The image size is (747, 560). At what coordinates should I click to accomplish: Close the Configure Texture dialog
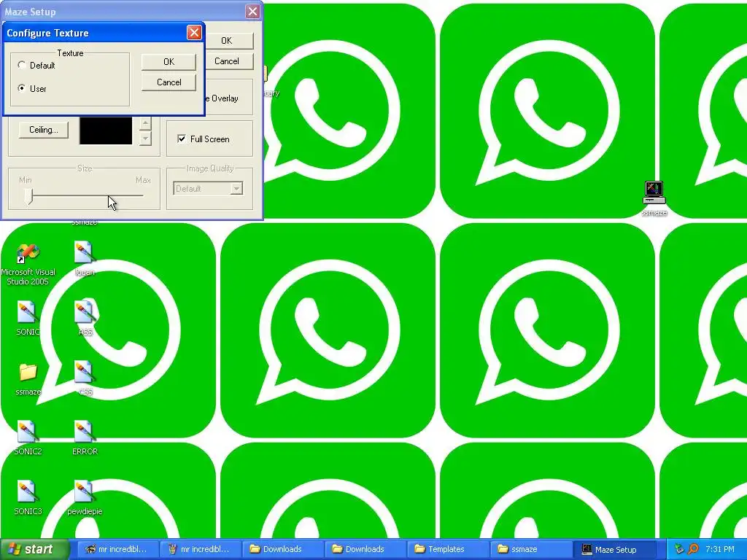194,32
